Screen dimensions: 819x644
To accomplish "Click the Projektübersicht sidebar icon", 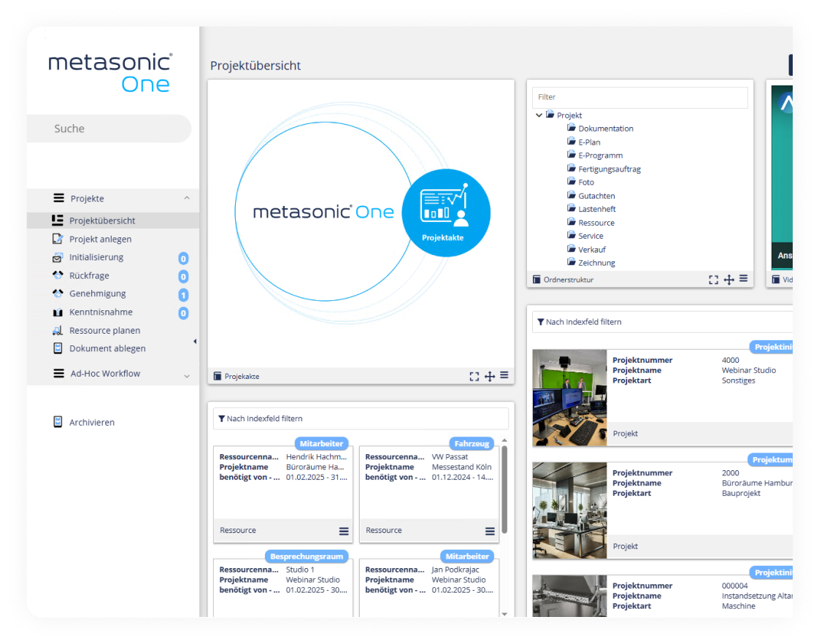I will (x=58, y=221).
